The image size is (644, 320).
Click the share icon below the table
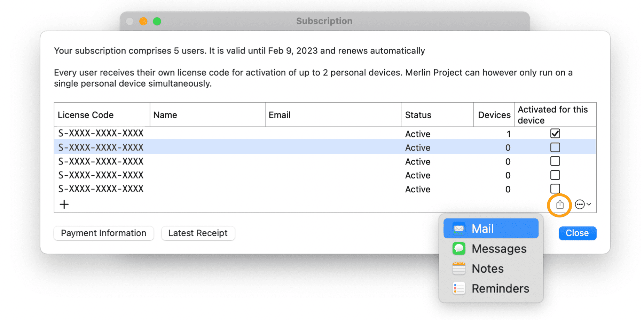[x=559, y=205]
